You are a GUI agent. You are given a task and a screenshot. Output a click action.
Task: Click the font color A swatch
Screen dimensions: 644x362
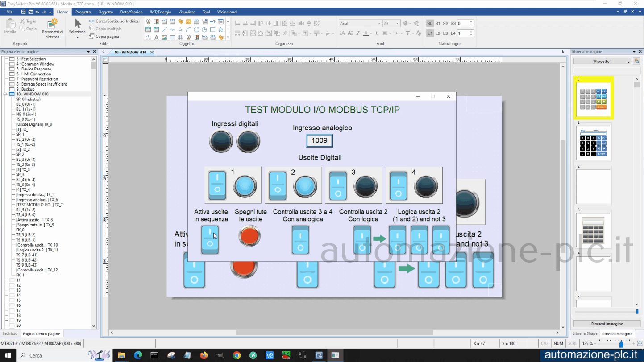pyautogui.click(x=366, y=33)
